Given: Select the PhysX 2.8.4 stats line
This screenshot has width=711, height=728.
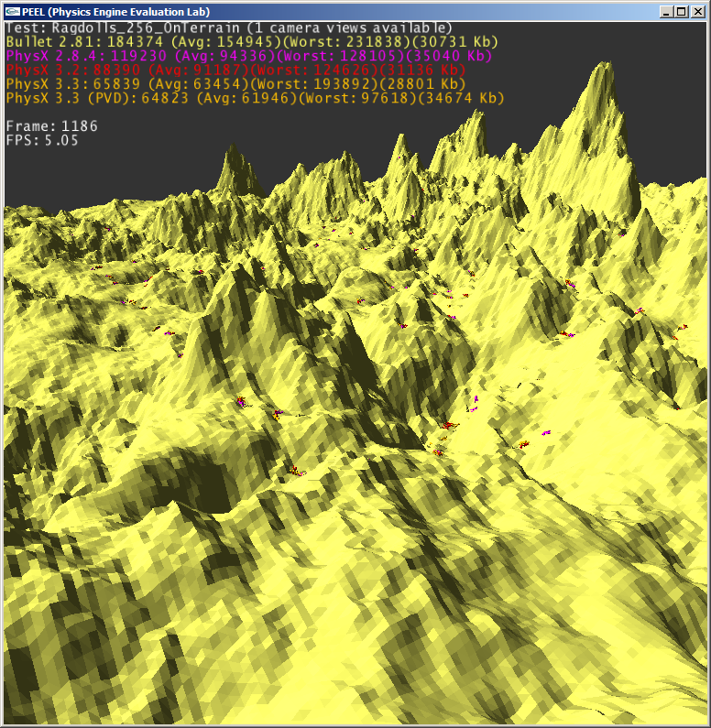Looking at the screenshot, I should click(248, 56).
